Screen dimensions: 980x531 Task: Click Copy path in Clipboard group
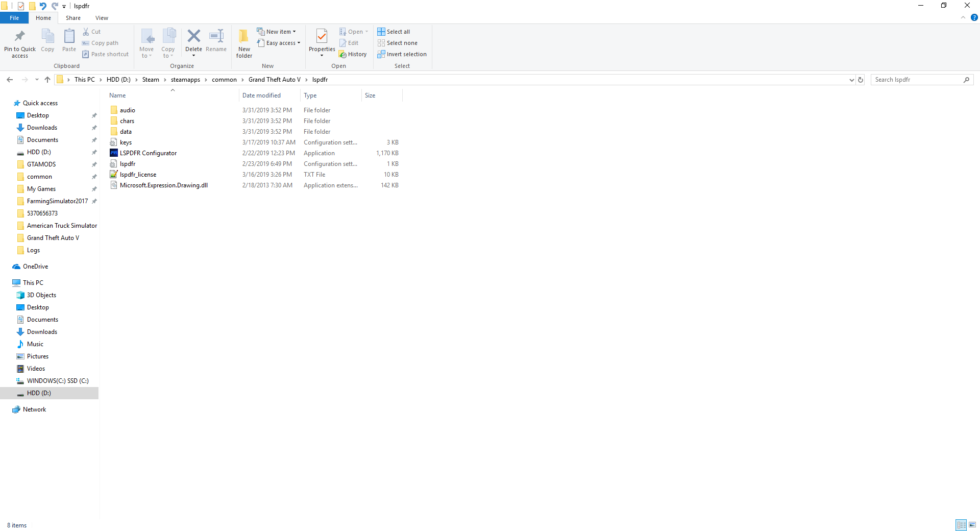click(x=100, y=43)
